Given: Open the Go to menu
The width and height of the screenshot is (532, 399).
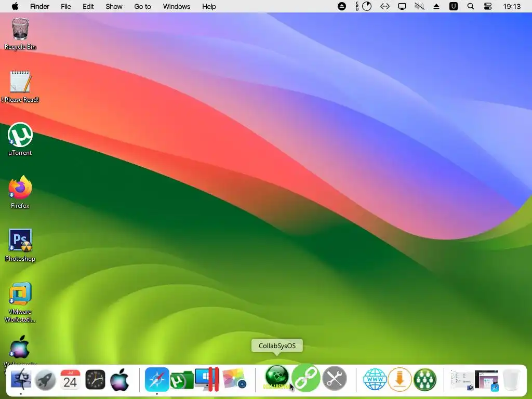Looking at the screenshot, I should tap(142, 6).
